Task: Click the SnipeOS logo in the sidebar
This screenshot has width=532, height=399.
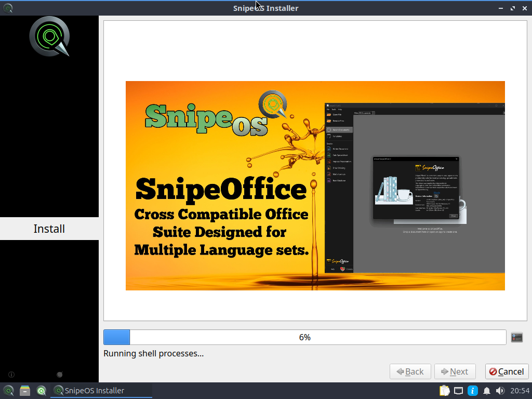Action: click(x=49, y=36)
